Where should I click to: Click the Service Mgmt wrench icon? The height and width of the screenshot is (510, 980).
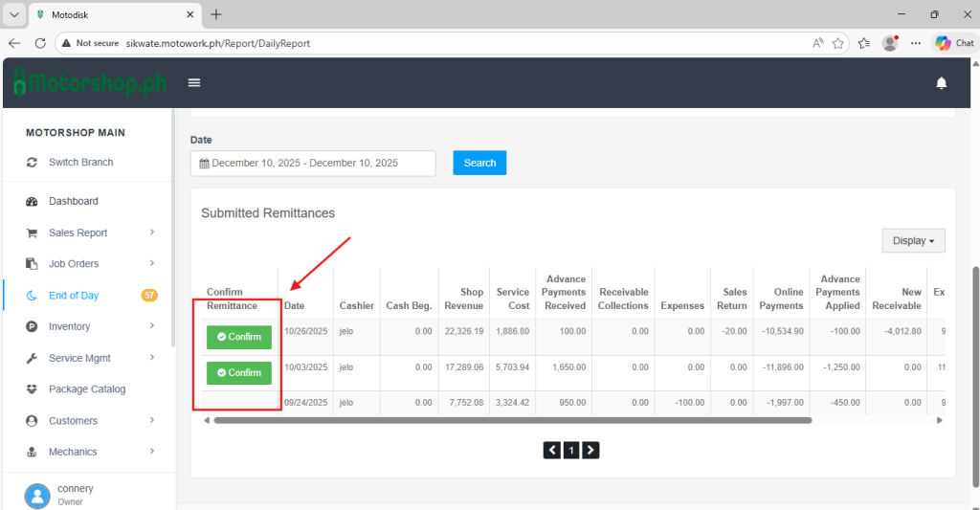tap(32, 359)
